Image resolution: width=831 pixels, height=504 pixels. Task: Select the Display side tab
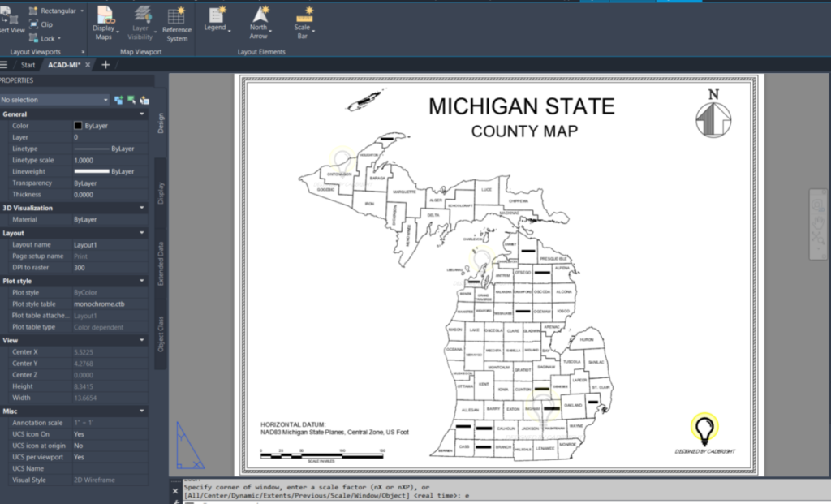pos(161,193)
